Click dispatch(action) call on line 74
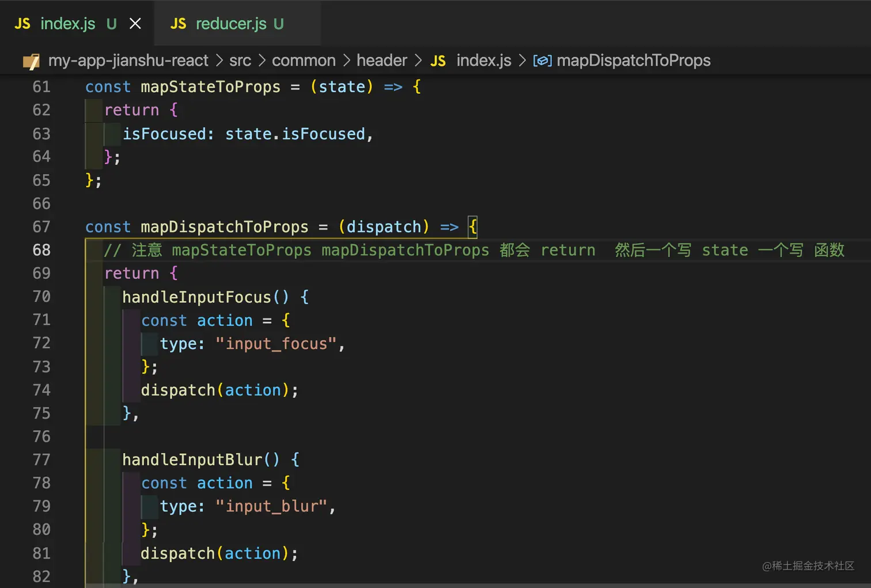871x588 pixels. (x=215, y=390)
